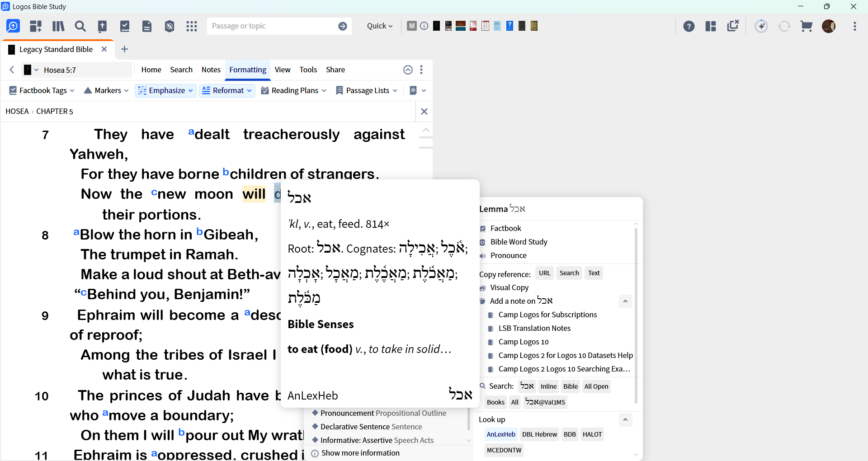This screenshot has height=461, width=868.
Task: Open the Guides checklist icon
Action: tap(125, 26)
